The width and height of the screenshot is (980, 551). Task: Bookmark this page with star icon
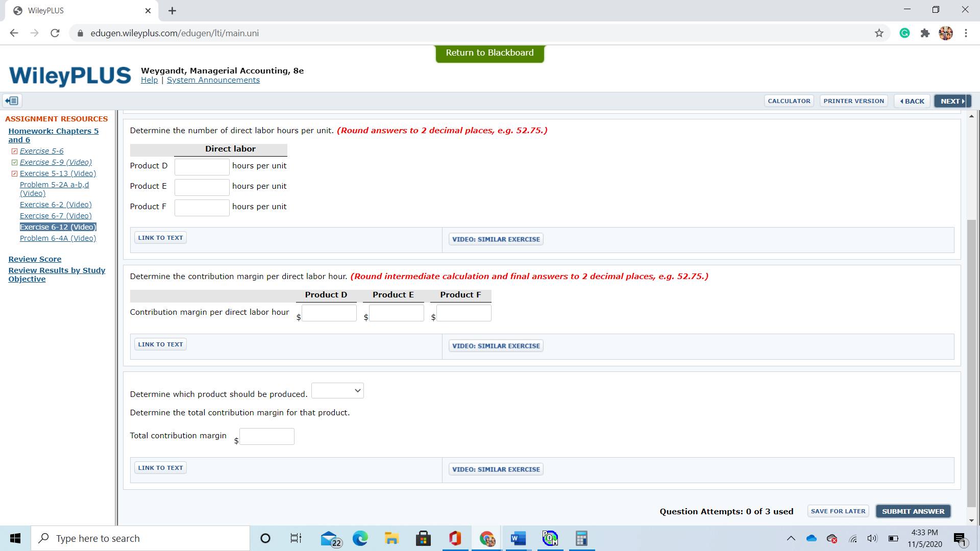(x=879, y=33)
